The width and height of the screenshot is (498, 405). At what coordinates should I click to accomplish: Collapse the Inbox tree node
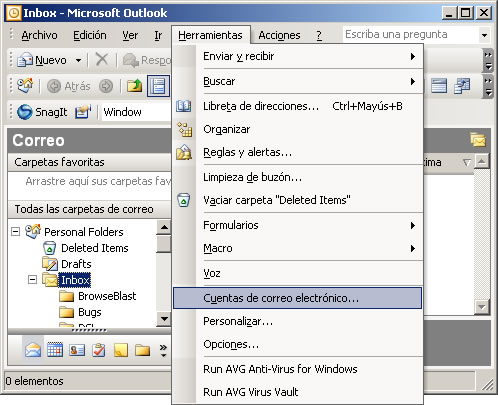click(32, 279)
